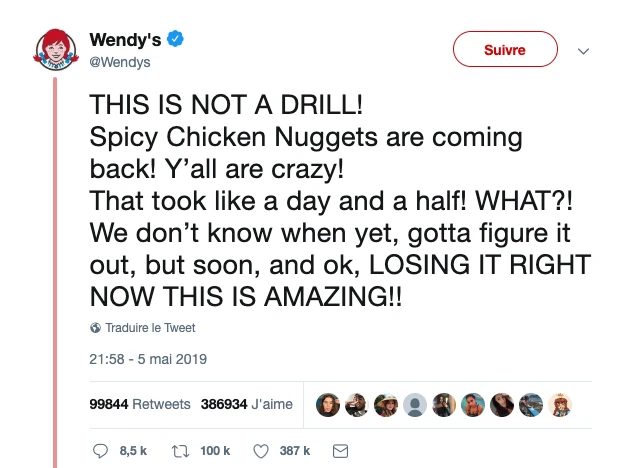Click the envelope direct message icon
This screenshot has height=468, width=627.
pyautogui.click(x=340, y=451)
